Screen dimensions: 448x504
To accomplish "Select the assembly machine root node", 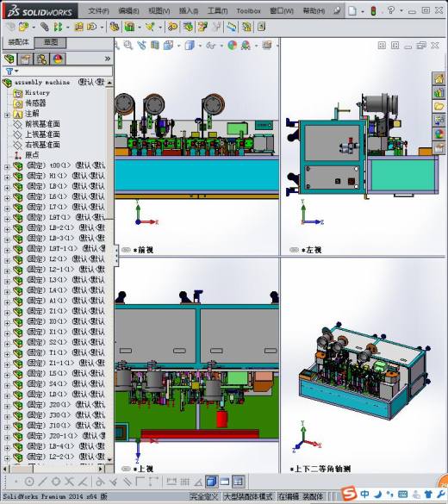I will 42,83.
